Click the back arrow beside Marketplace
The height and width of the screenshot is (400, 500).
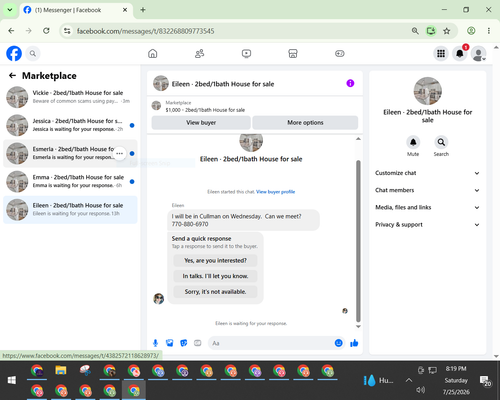coord(12,76)
